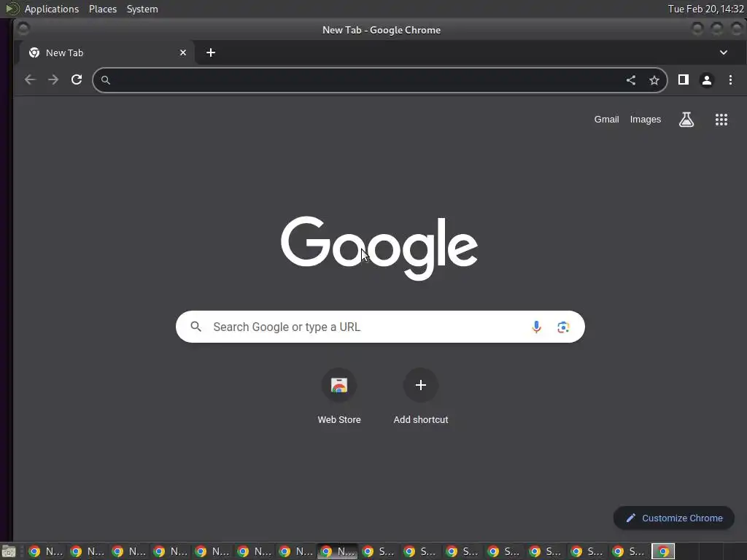747x560 pixels.
Task: Click the show desktop icon in the bottom panel
Action: 9,551
